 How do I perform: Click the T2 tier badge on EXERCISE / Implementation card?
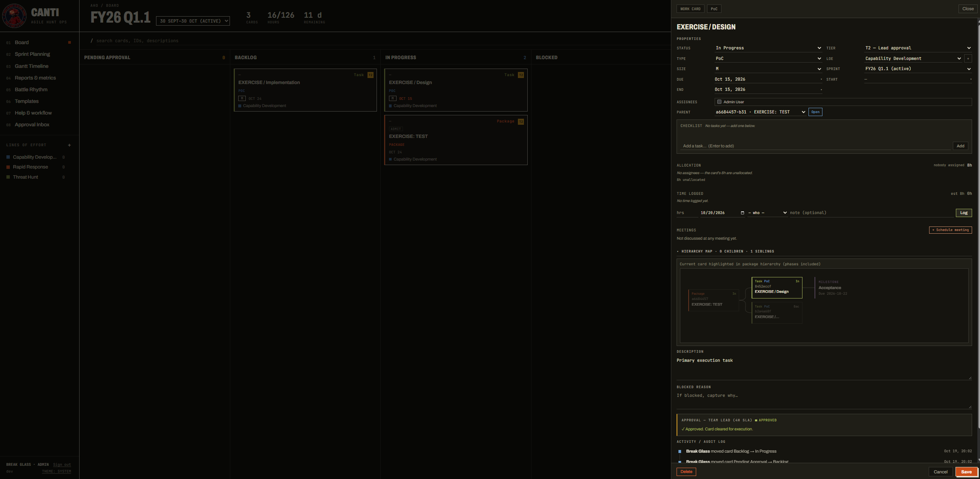tap(371, 75)
